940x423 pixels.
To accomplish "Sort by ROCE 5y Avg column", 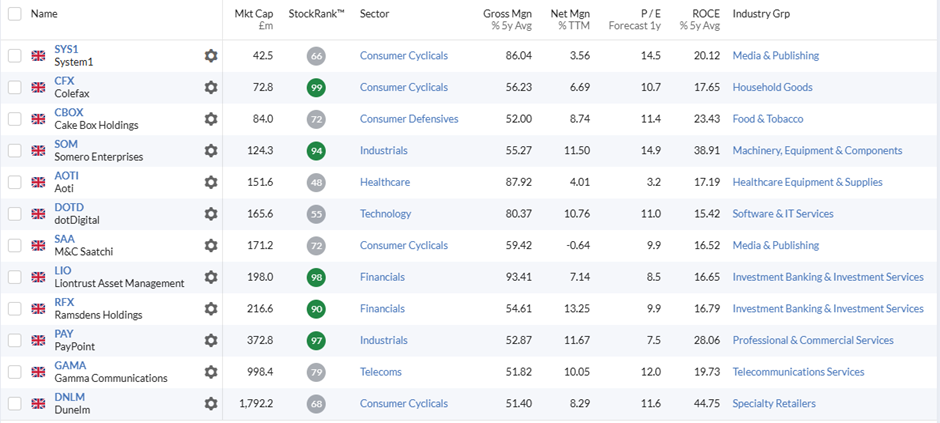I will 700,19.
